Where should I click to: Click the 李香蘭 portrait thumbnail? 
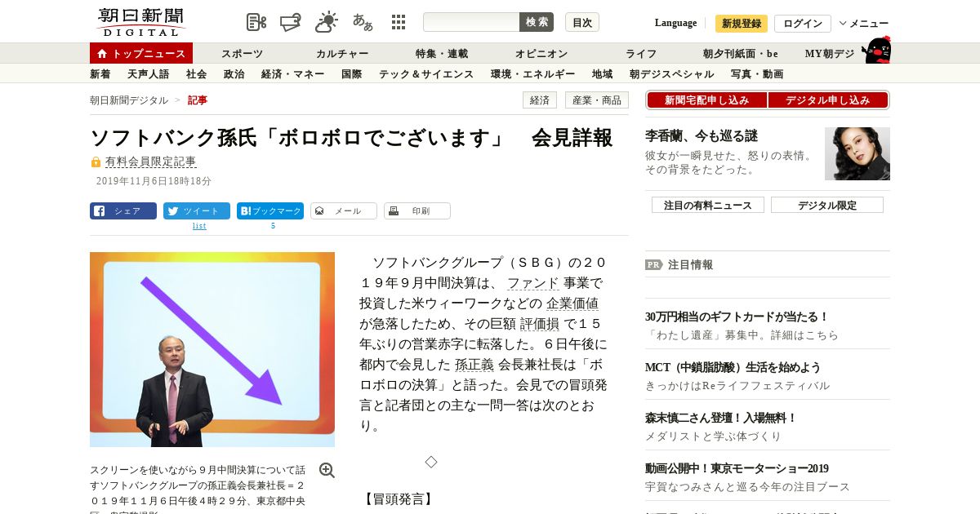857,153
